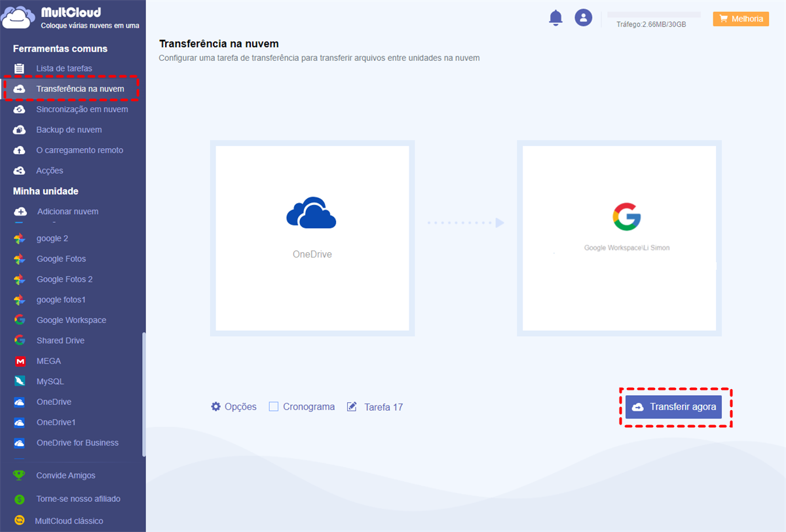Click the Melhoria upgrade button
The image size is (786, 532).
(741, 19)
